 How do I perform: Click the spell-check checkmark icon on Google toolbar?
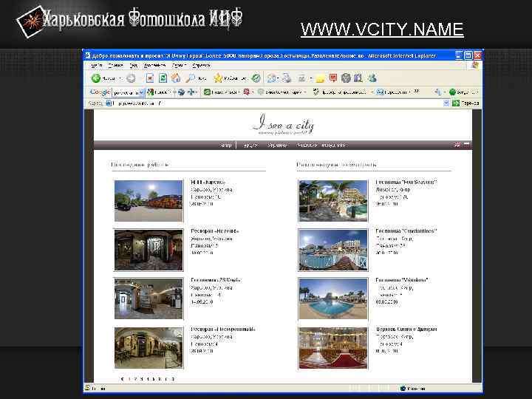pos(316,92)
